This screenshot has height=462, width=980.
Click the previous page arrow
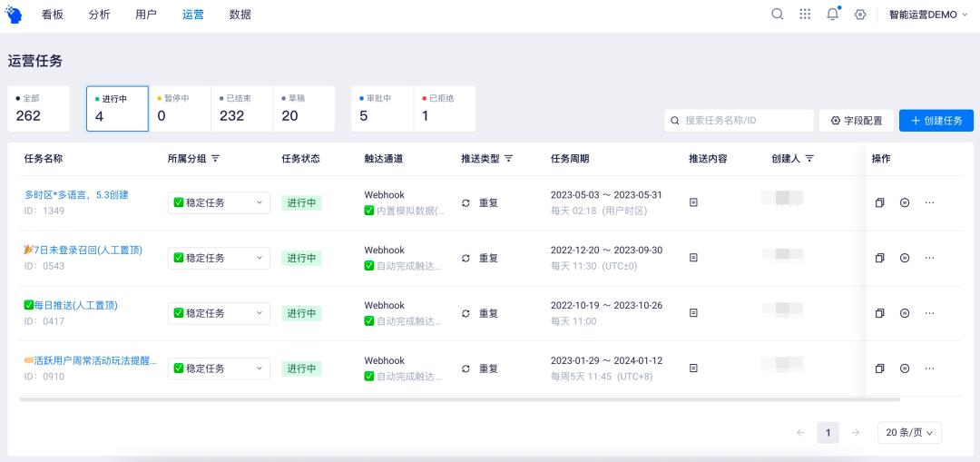[800, 432]
